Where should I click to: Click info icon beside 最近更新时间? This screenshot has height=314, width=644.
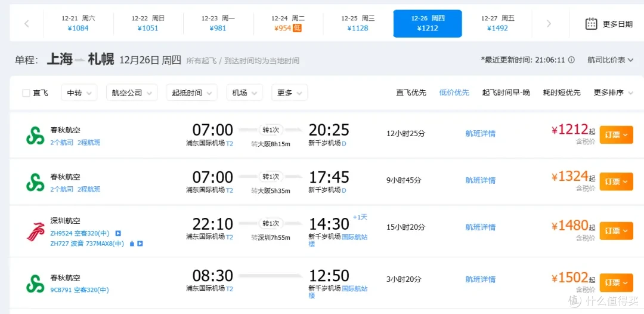571,60
